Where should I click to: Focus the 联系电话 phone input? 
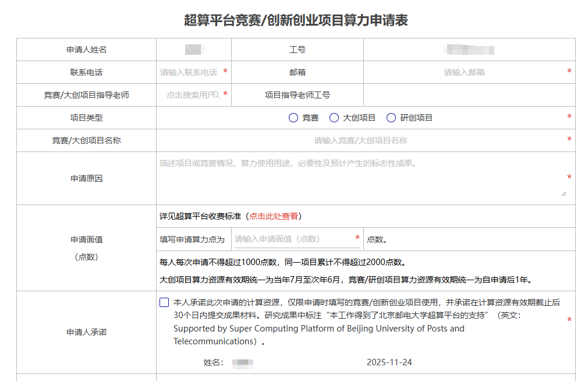[189, 72]
